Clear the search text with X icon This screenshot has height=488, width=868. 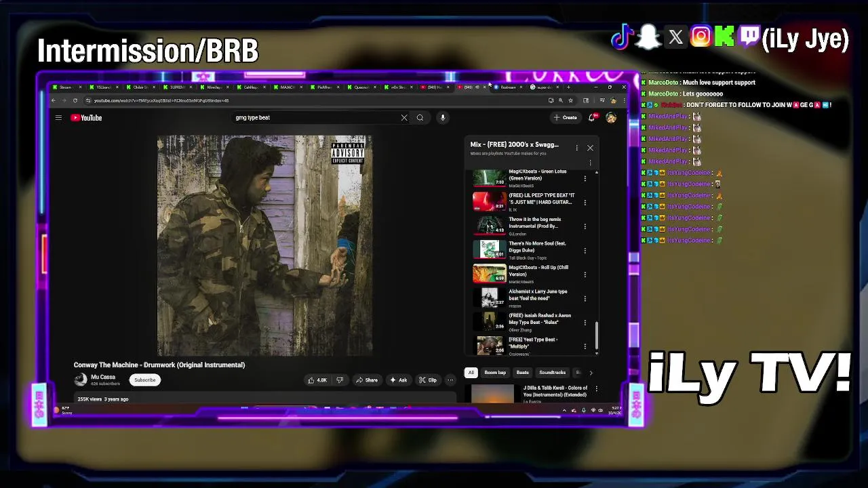(404, 118)
